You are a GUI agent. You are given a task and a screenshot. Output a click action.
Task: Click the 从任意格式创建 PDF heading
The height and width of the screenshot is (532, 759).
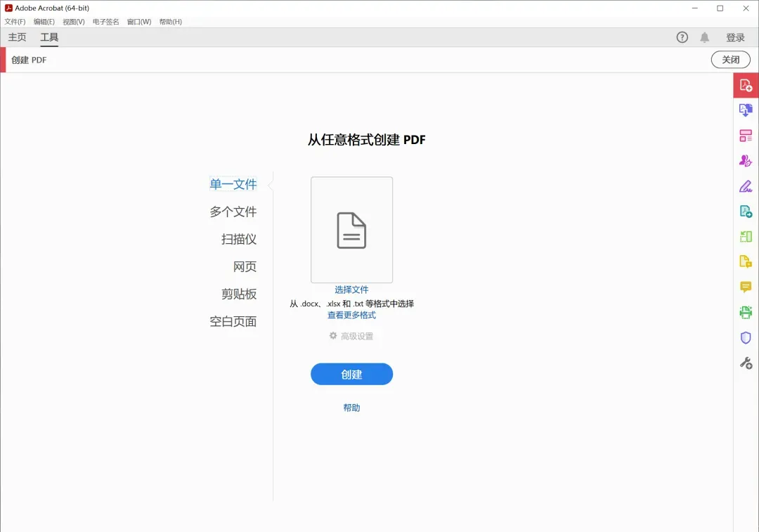pyautogui.click(x=366, y=140)
